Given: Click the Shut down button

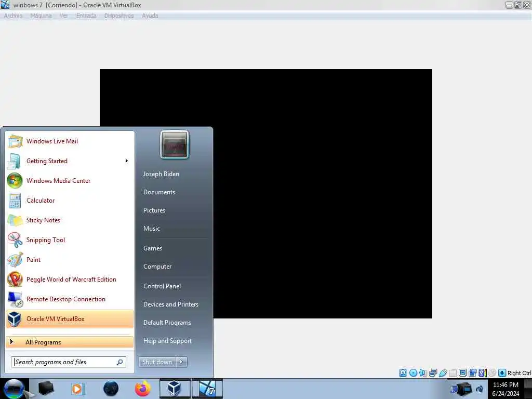Looking at the screenshot, I should [157, 362].
